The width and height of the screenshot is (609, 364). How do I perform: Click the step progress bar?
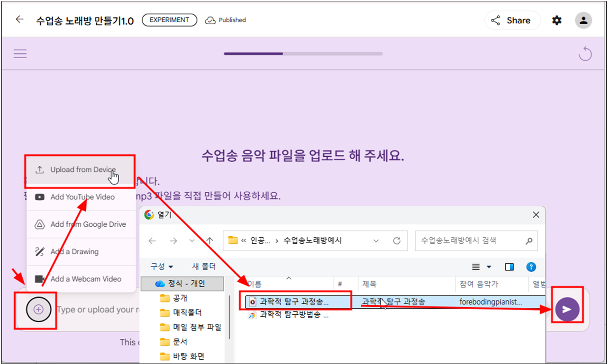pos(303,53)
